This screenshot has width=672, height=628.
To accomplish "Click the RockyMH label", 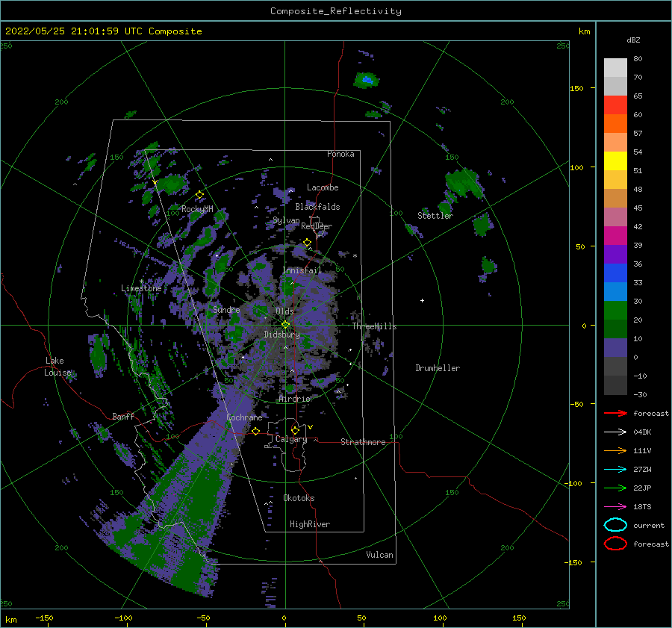I will coord(197,209).
